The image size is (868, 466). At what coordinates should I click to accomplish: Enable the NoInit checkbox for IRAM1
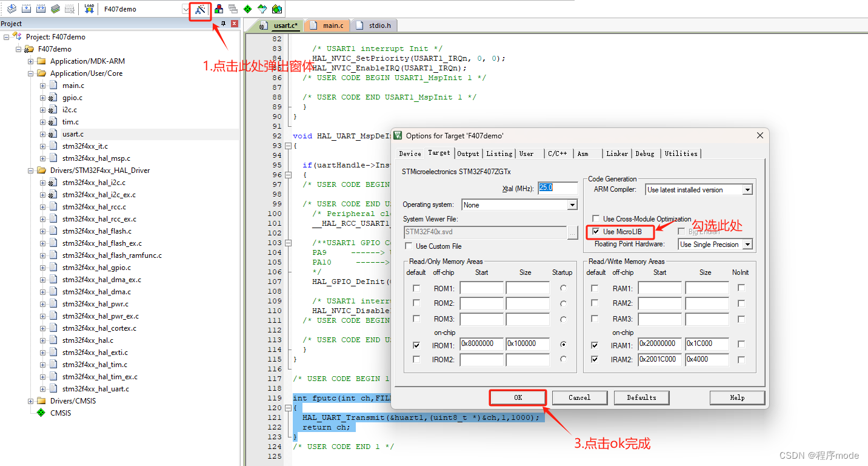[x=741, y=344]
